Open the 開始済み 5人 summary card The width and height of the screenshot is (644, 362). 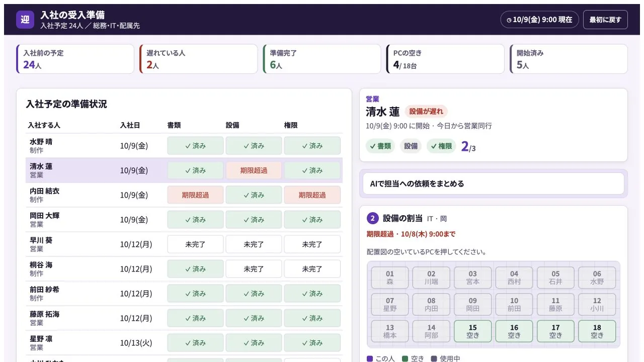pos(569,59)
